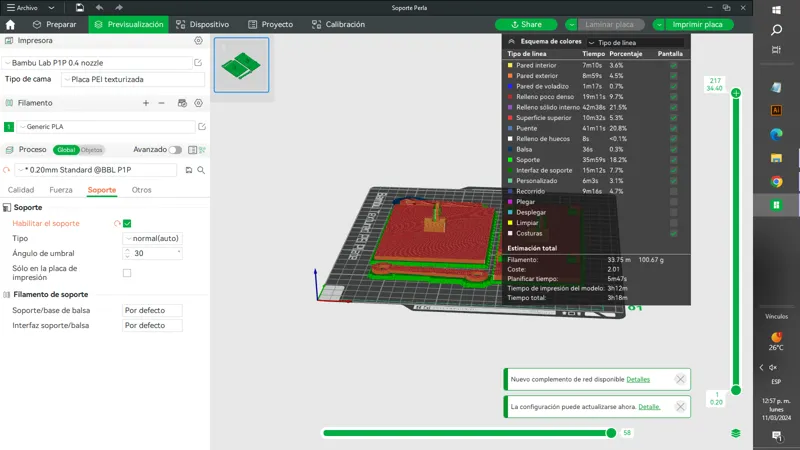Toggle the Habilitar el soporte checkbox
This screenshot has height=450, width=800.
click(x=127, y=223)
